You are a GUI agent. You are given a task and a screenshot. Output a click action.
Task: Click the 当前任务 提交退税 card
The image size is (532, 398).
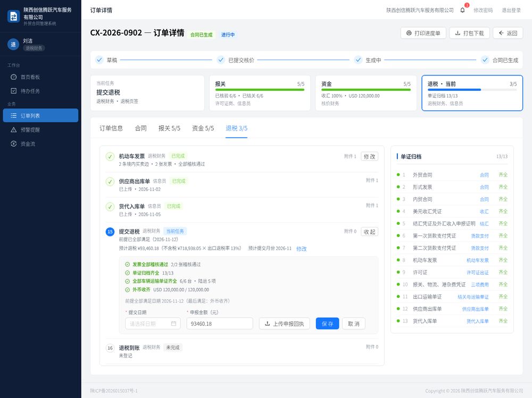147,93
